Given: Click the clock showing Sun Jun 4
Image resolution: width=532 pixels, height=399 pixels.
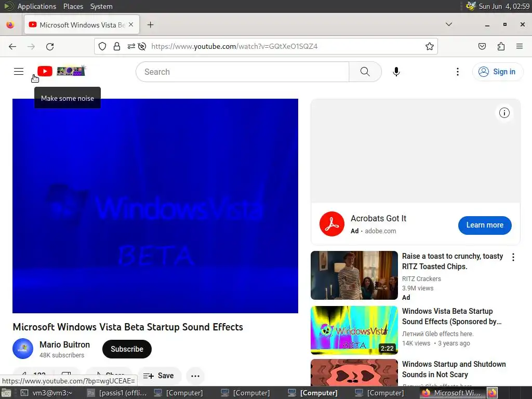Looking at the screenshot, I should (504, 6).
